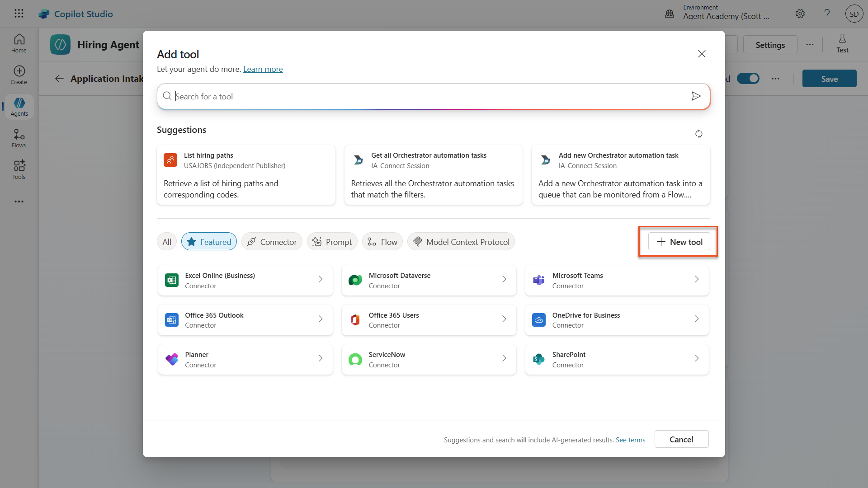Select the Model Context Protocol filter
Image resolution: width=868 pixels, height=488 pixels.
pos(461,242)
